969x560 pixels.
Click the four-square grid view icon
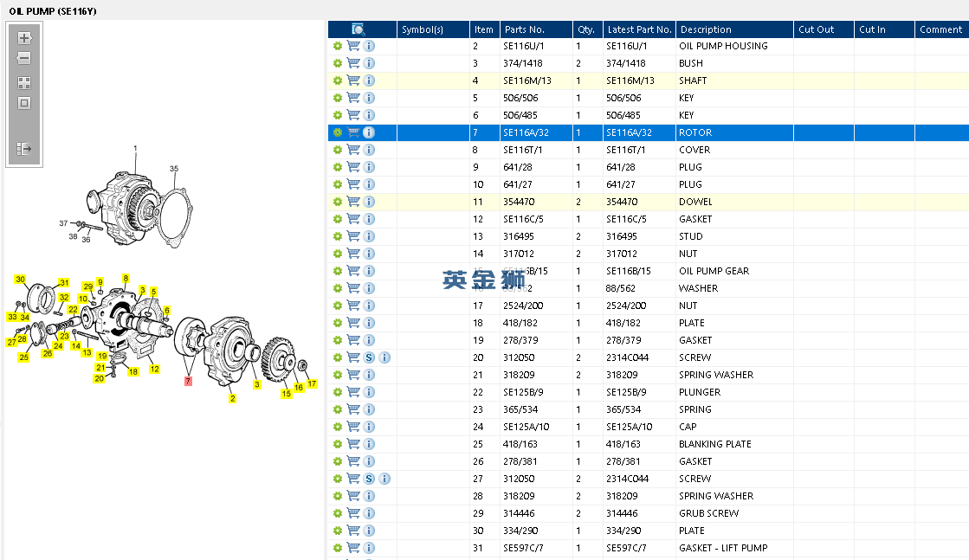click(24, 83)
